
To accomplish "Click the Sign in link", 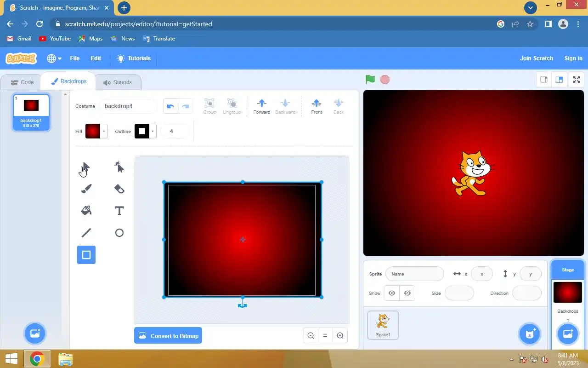I will 573,58.
